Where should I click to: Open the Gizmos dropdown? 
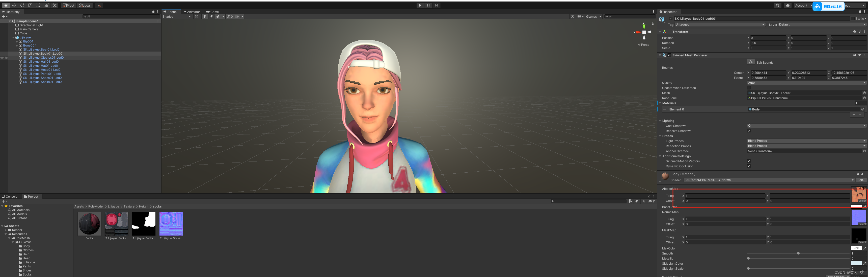pos(593,16)
